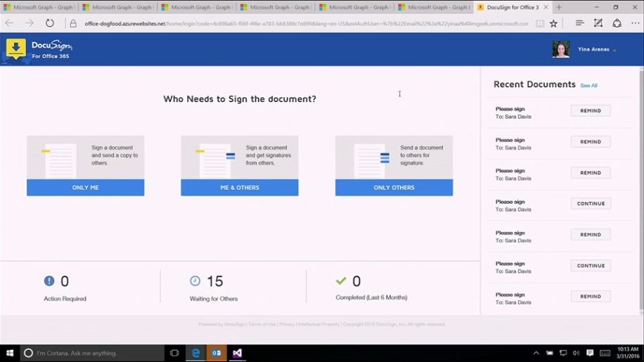Choose ONLY OTHERS signing option
This screenshot has width=644, height=362.
pyautogui.click(x=394, y=188)
